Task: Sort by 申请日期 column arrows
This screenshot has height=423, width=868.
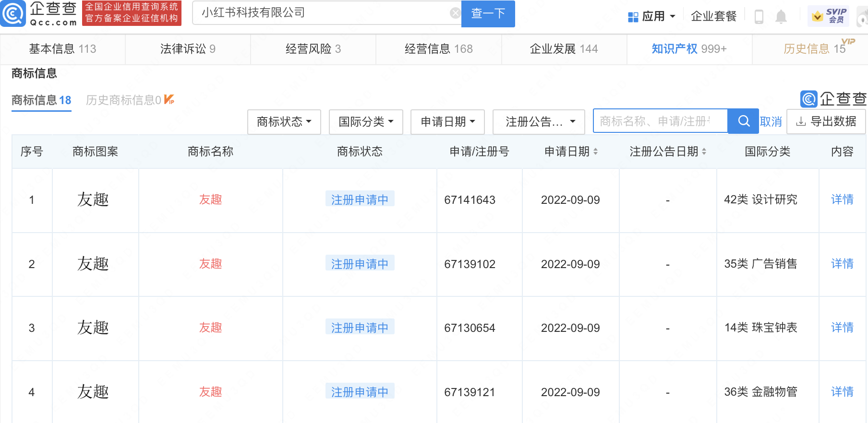Action: click(x=595, y=152)
